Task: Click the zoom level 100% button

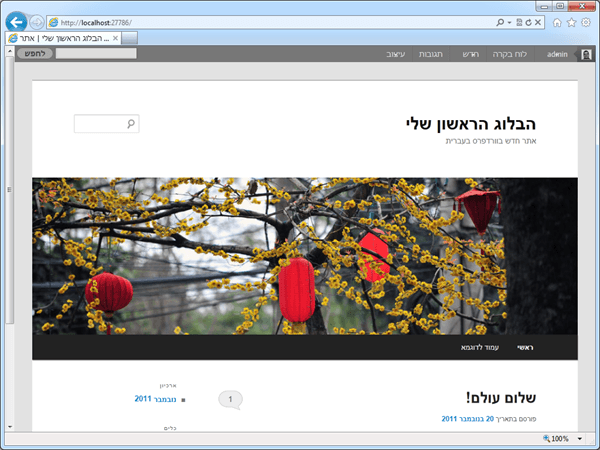Action: 556,439
